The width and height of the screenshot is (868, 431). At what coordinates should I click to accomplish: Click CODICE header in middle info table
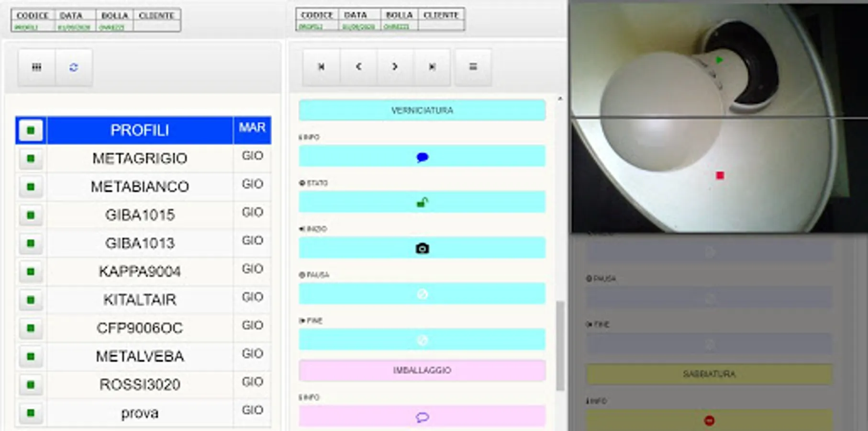[x=317, y=15]
